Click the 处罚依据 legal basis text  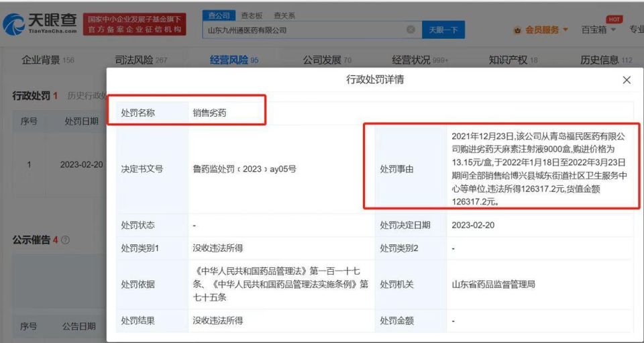coord(280,284)
